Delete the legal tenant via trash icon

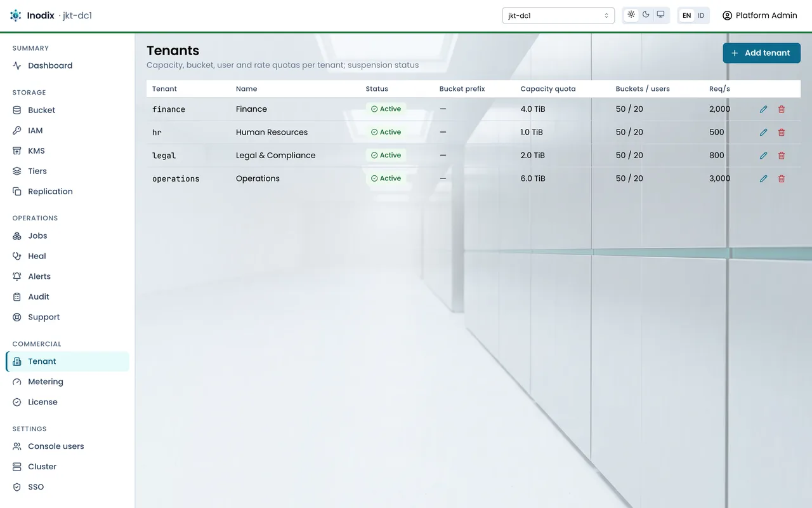click(x=782, y=156)
